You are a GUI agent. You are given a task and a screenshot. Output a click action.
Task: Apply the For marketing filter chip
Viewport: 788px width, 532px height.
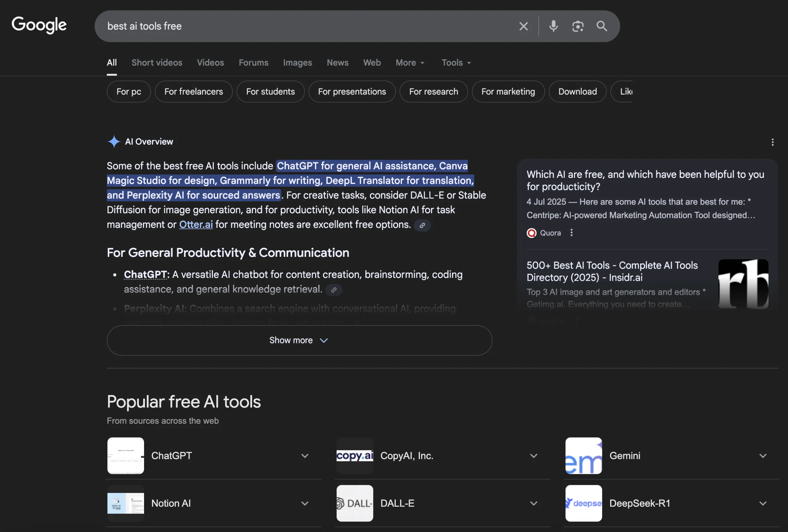point(508,91)
